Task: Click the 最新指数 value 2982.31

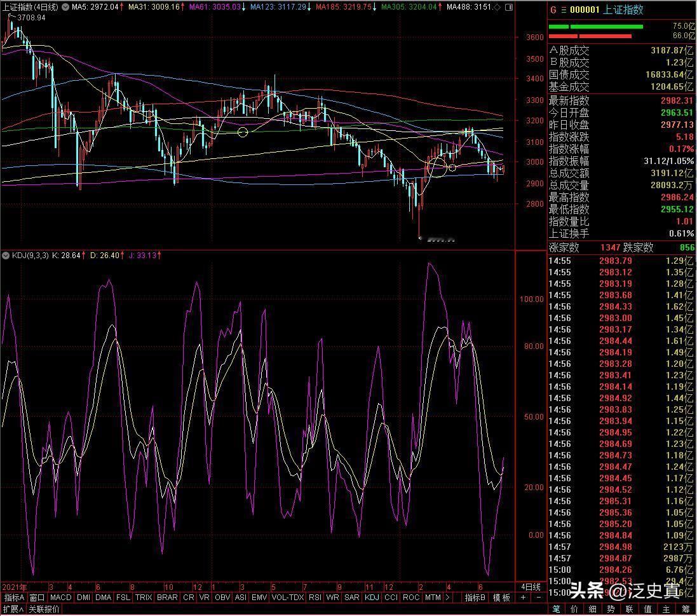Action: pyautogui.click(x=677, y=100)
